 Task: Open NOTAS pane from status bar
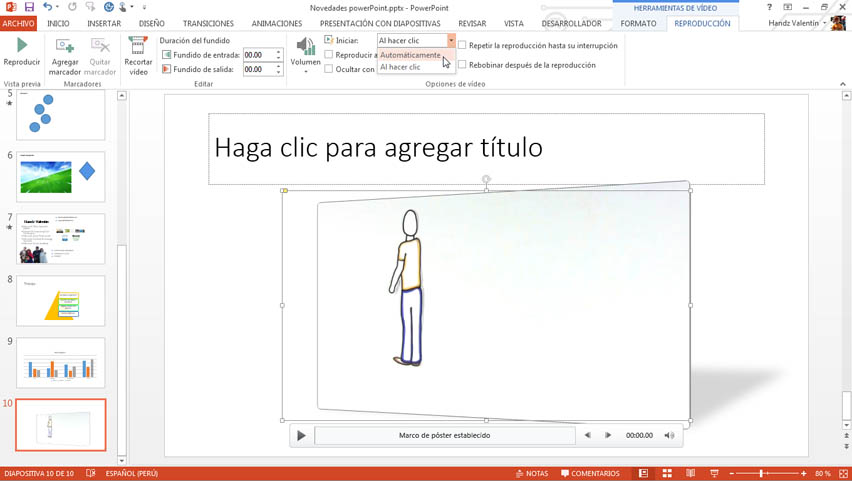point(532,473)
